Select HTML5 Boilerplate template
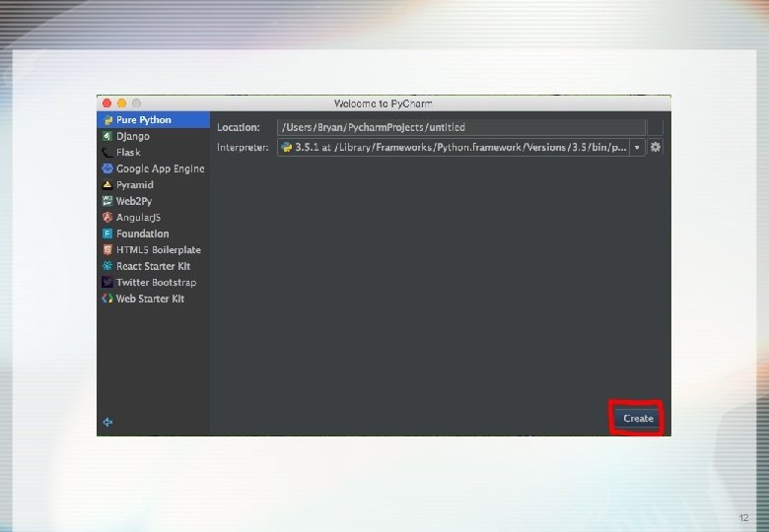Screen dimensions: 769x532 [x=154, y=250]
